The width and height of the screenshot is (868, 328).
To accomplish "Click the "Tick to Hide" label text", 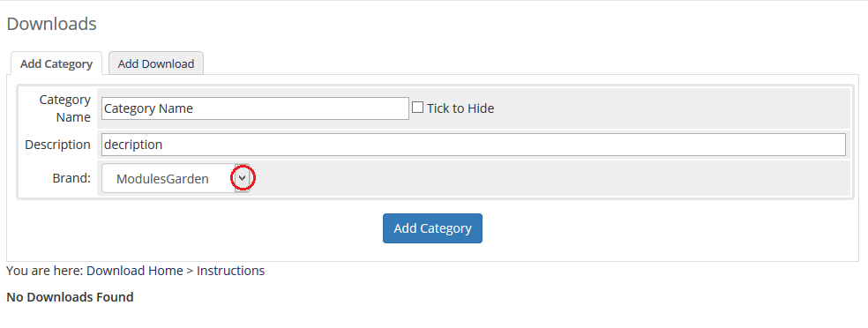I will coord(460,108).
